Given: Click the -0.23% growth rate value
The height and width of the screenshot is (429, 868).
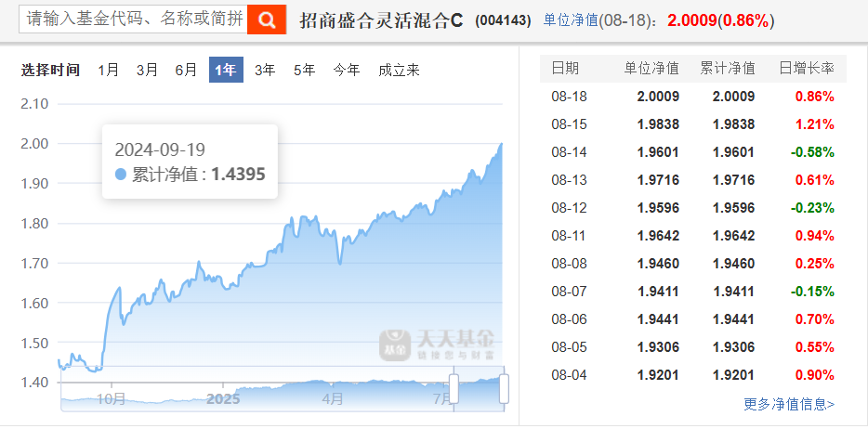Looking at the screenshot, I should (812, 208).
